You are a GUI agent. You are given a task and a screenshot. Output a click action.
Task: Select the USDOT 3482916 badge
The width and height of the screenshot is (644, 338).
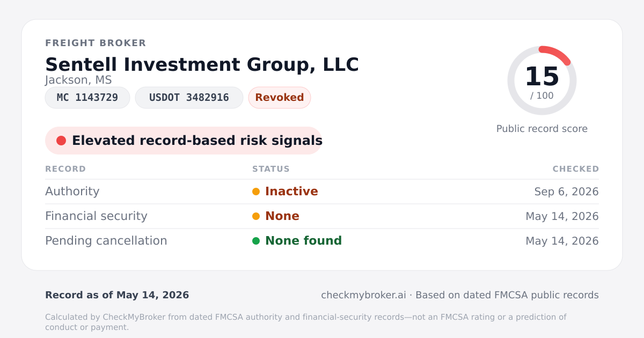coord(189,98)
